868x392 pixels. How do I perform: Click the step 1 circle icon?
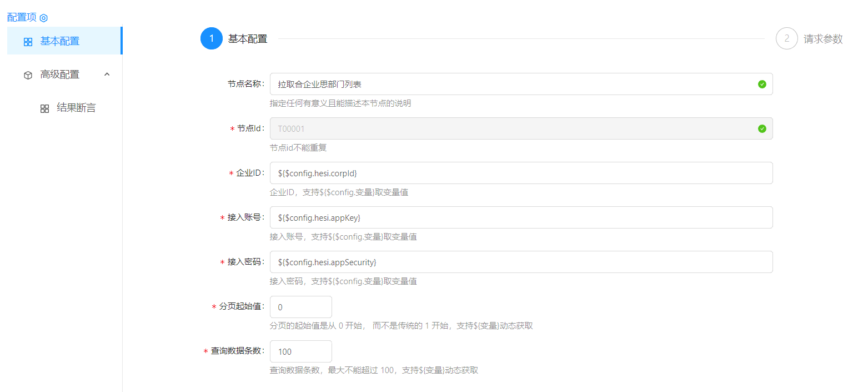(x=212, y=38)
